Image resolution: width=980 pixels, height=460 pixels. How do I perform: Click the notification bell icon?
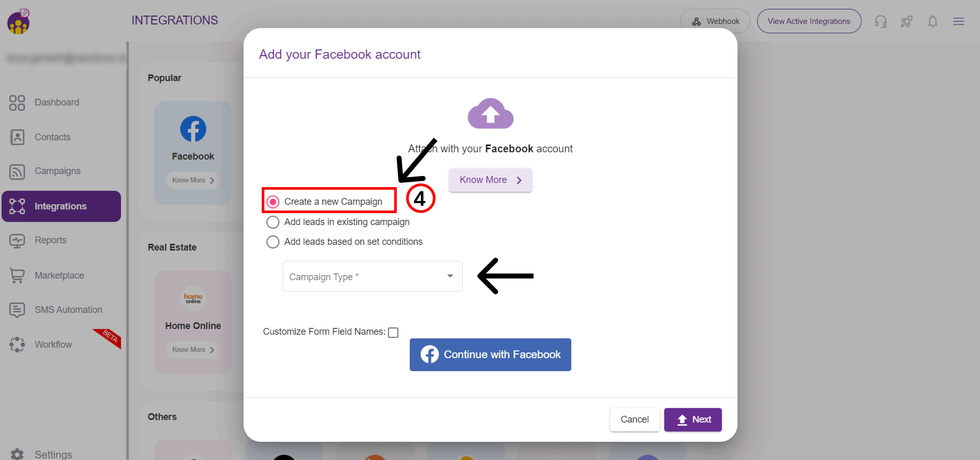click(932, 21)
